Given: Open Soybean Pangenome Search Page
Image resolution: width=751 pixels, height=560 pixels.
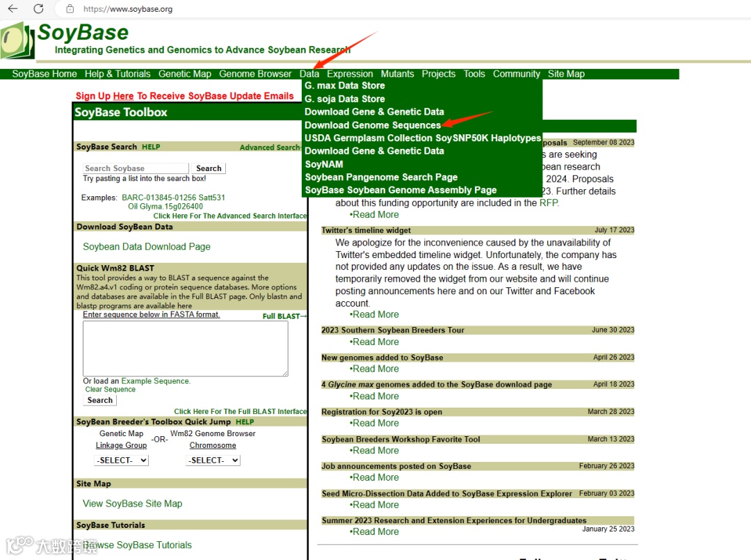Looking at the screenshot, I should (381, 177).
